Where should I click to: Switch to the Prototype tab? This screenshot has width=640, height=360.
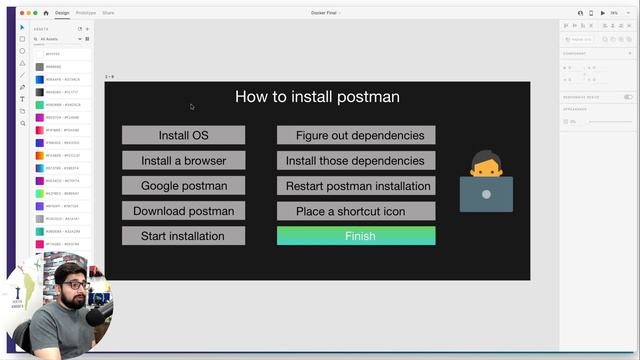[x=86, y=13]
